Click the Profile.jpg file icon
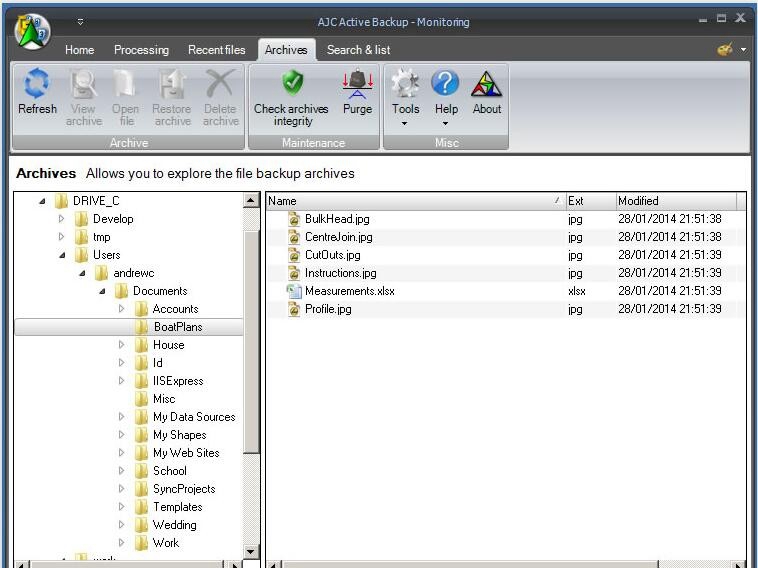 click(293, 309)
